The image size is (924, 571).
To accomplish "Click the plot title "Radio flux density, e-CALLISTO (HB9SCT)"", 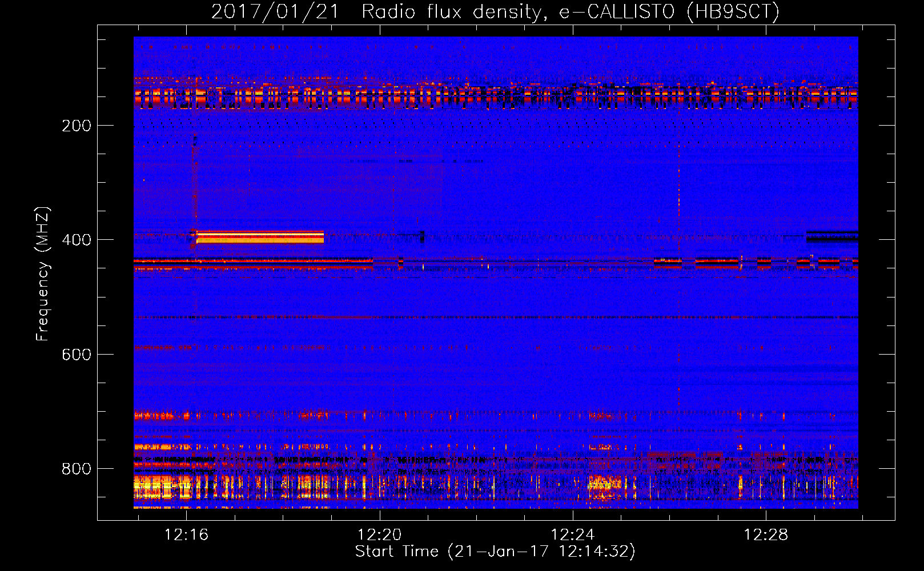I will pos(571,12).
